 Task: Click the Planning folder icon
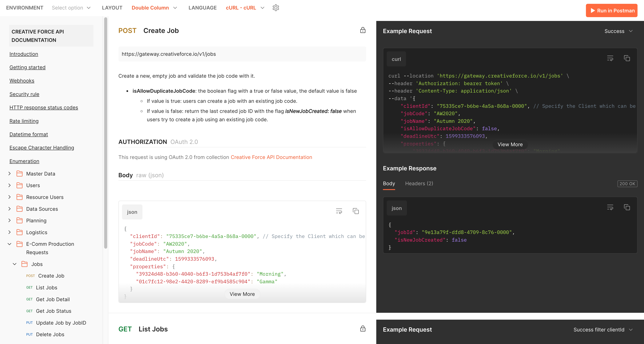pos(20,220)
